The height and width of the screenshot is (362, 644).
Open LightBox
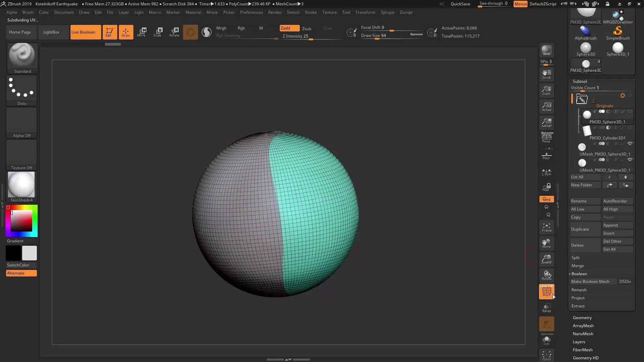pos(54,32)
